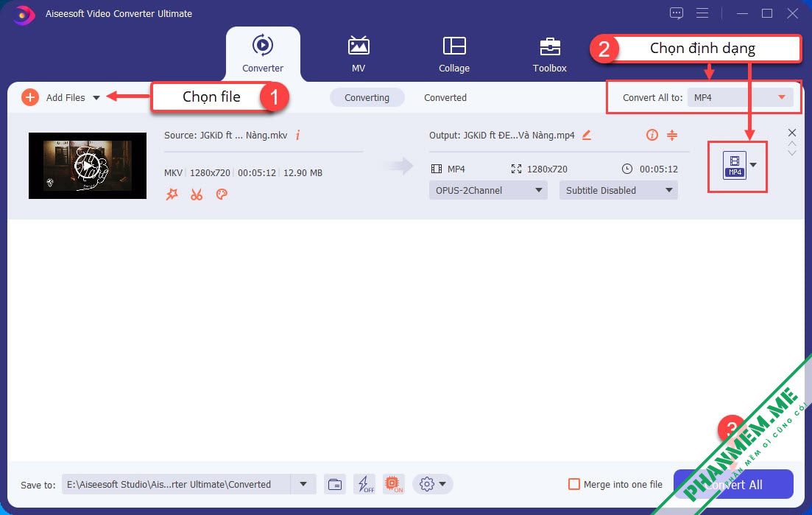Open the Enhance Video palette icon
Viewport: 812px width, 515px height.
pyautogui.click(x=222, y=195)
